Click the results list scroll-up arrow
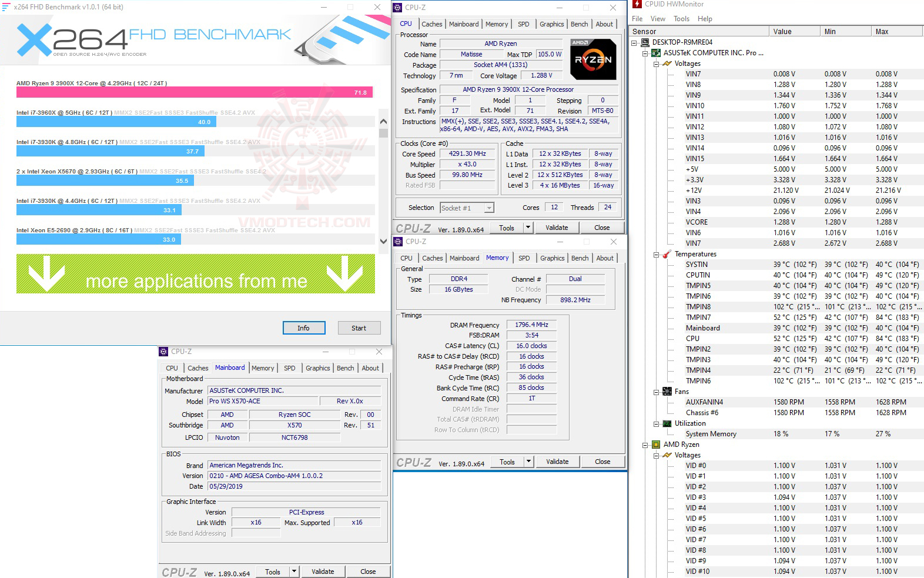Screen dimensions: 924x578 [383, 121]
